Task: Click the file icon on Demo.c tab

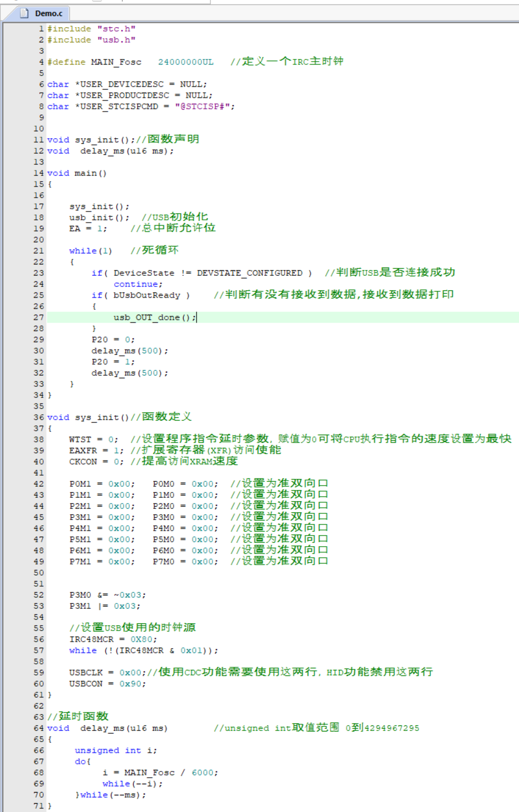Action: click(24, 13)
